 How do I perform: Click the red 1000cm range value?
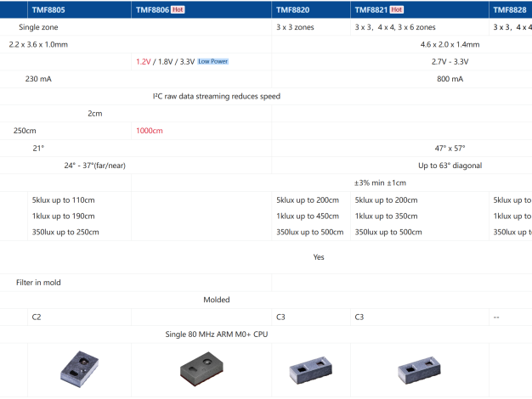click(149, 131)
